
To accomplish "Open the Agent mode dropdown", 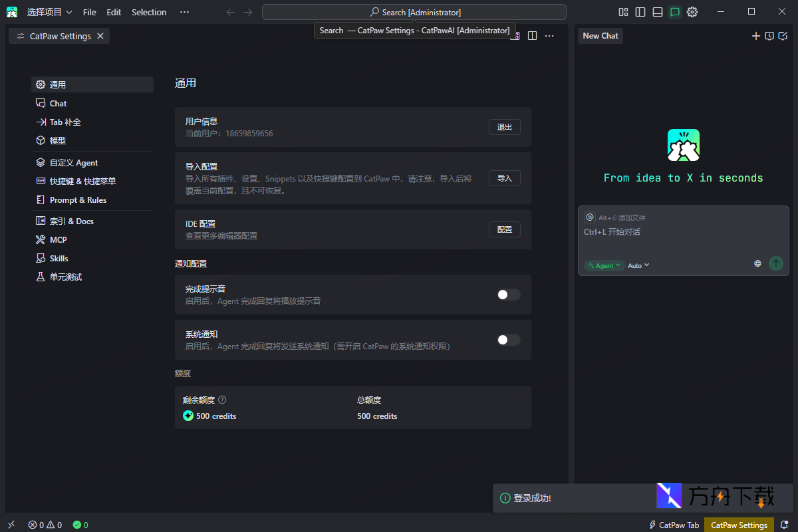I will 604,265.
